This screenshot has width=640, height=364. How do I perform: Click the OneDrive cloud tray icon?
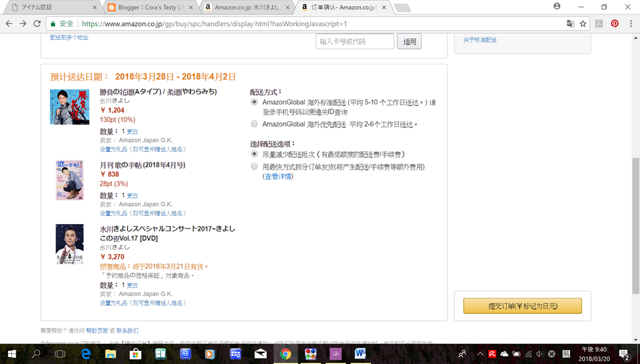pyautogui.click(x=504, y=354)
